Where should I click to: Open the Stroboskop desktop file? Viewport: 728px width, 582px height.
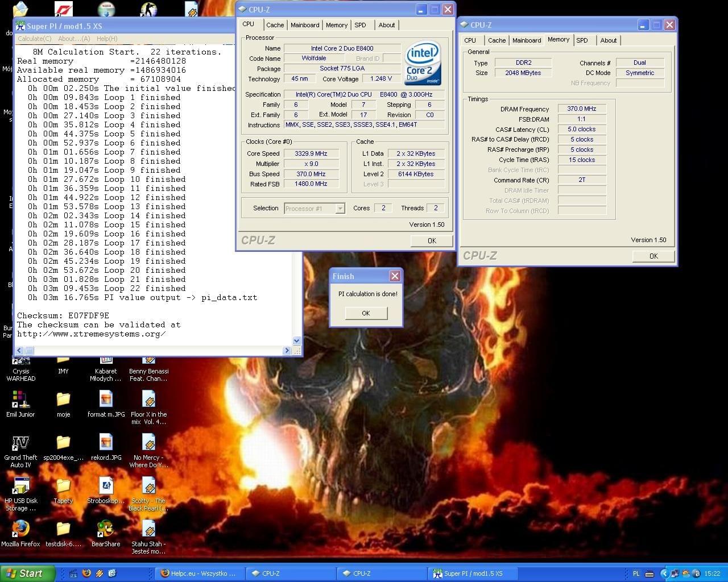106,490
